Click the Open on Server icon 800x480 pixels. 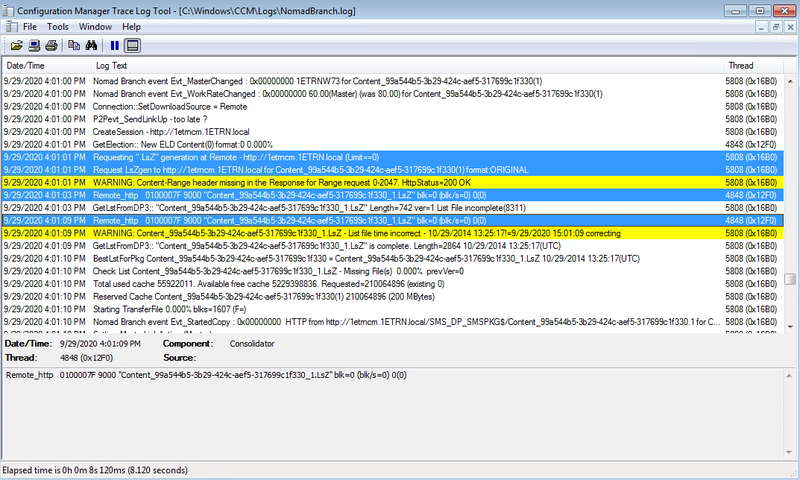[33, 45]
